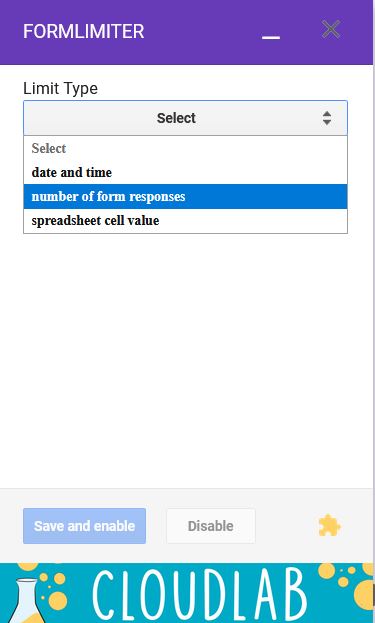
Task: Close the formLimiter sidebar with X
Action: [331, 29]
